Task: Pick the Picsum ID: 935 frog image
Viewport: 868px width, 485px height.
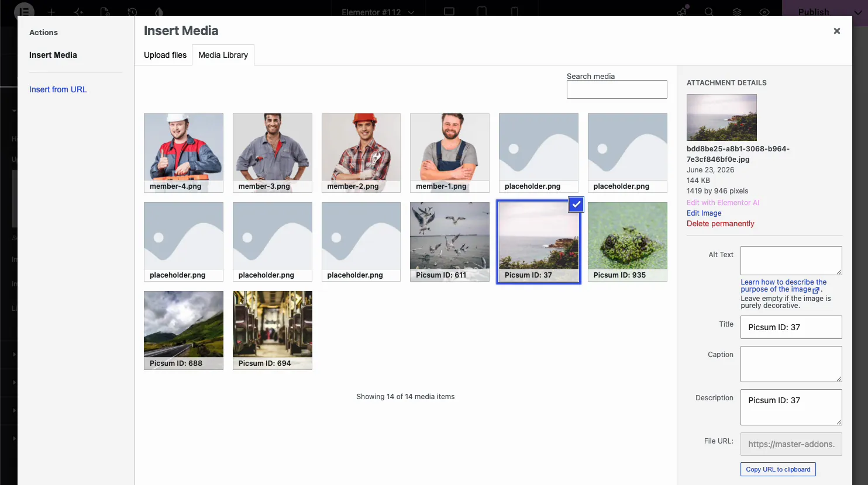Action: pyautogui.click(x=628, y=242)
